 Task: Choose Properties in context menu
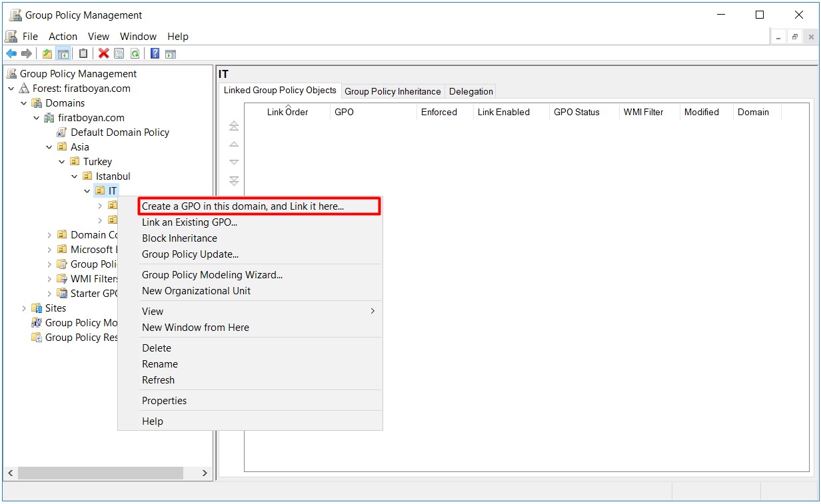[250, 401]
